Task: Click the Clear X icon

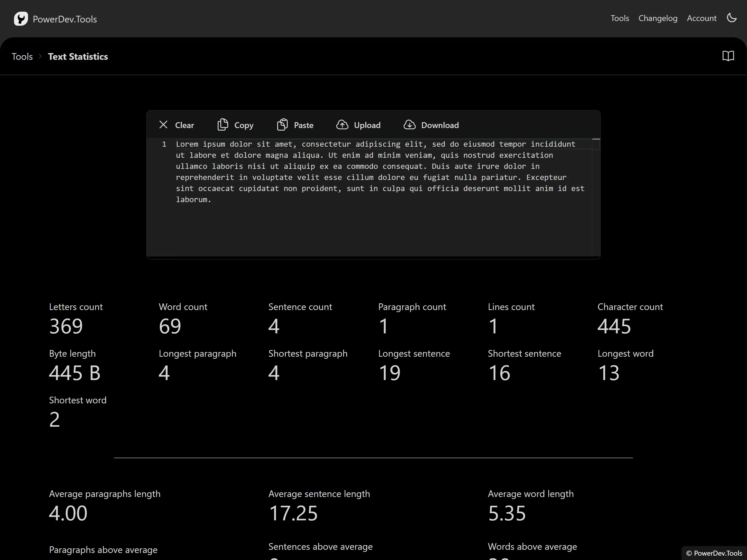Action: point(163,125)
